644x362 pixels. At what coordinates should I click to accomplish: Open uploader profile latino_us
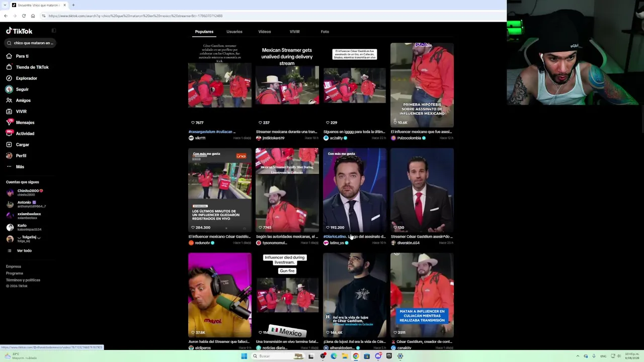tap(337, 243)
